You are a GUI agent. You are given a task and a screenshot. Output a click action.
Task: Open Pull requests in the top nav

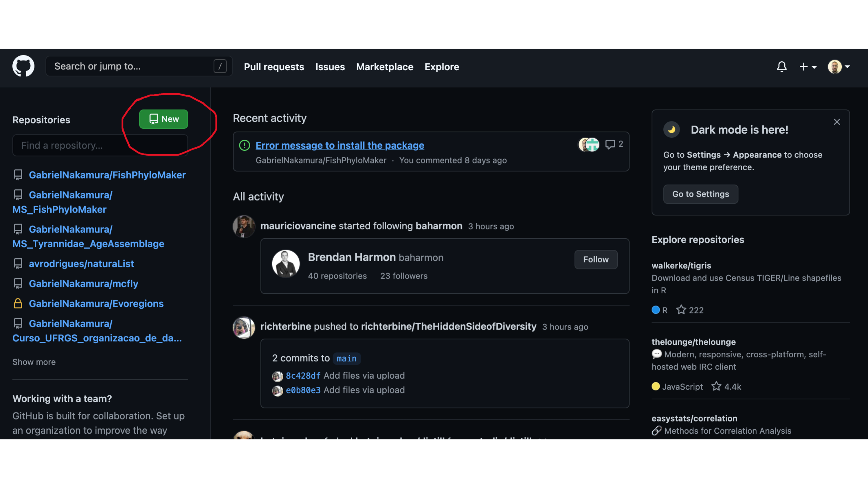tap(274, 67)
